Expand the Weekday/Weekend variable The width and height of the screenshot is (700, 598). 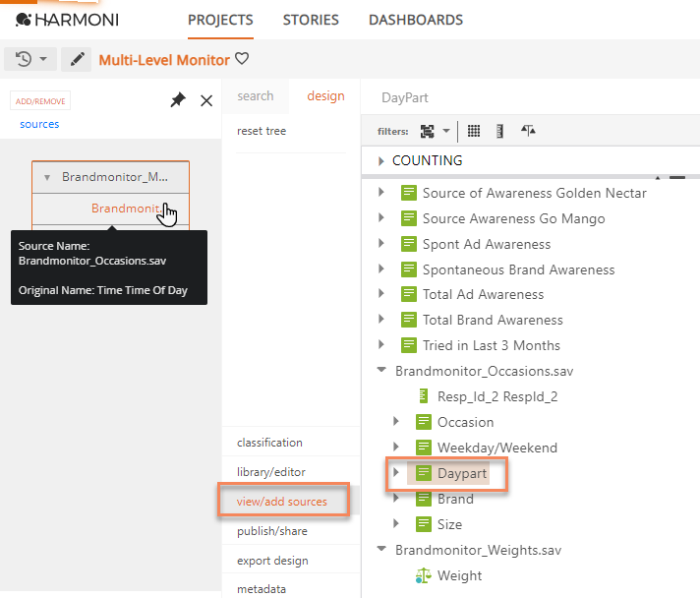pos(396,447)
